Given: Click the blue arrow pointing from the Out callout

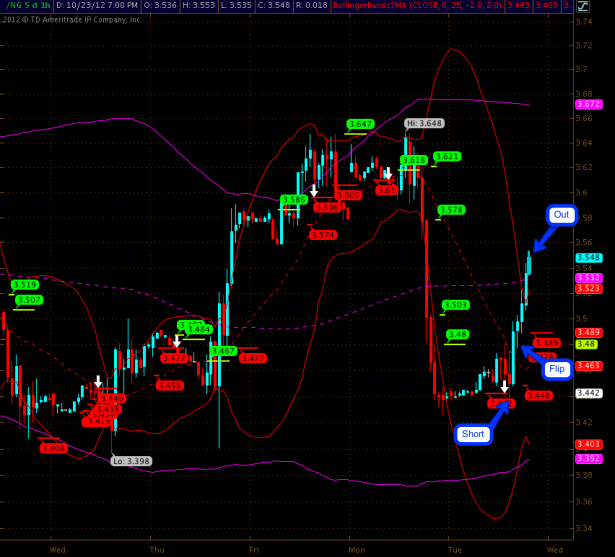Looking at the screenshot, I should tap(542, 238).
